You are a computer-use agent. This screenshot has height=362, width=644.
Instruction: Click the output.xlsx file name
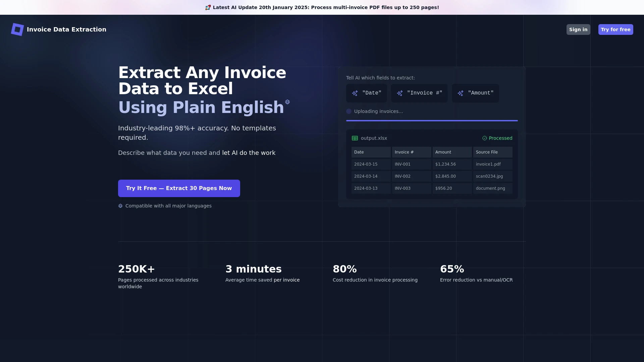point(374,138)
